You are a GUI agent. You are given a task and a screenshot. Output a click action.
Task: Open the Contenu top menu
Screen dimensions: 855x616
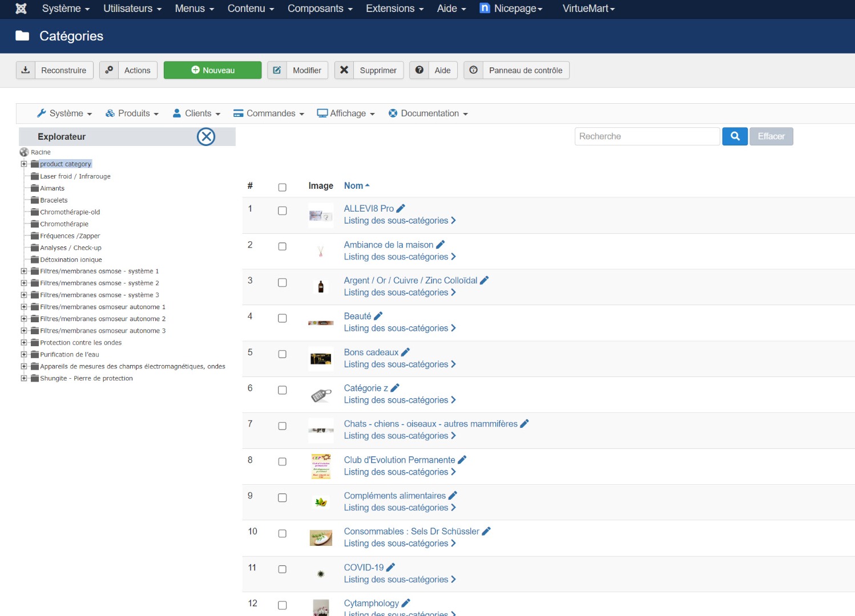point(251,9)
